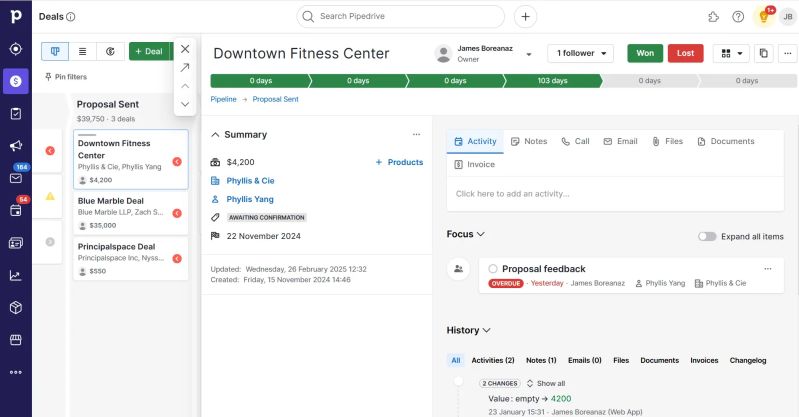
Task: Select the Files tab
Action: pos(667,142)
